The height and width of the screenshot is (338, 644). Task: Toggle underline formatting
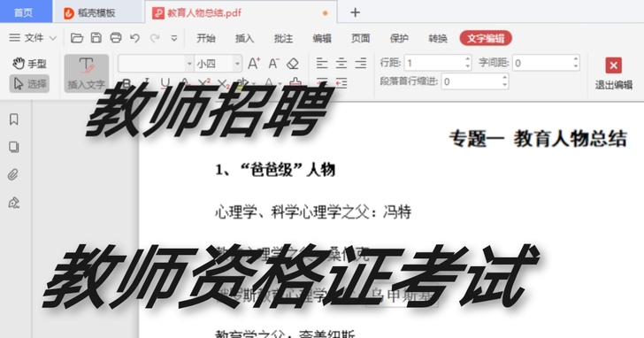point(165,83)
